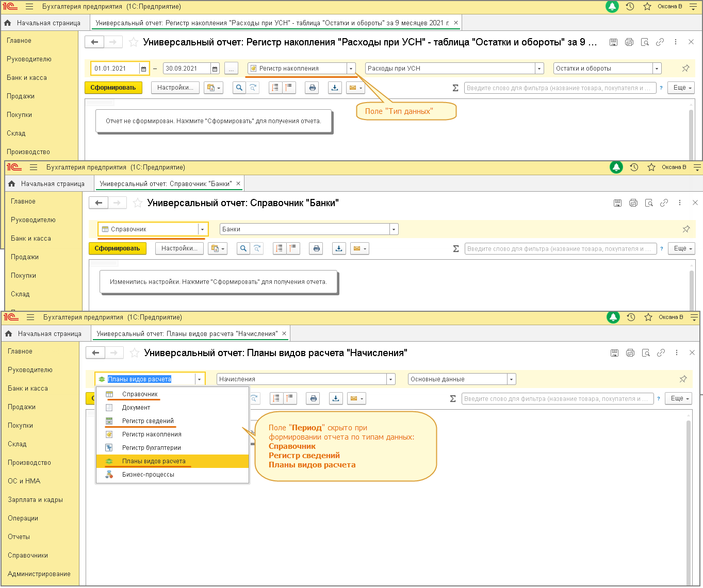Open Отчеты section in bottom sidebar
Screen dimensions: 703x588
pos(19,537)
